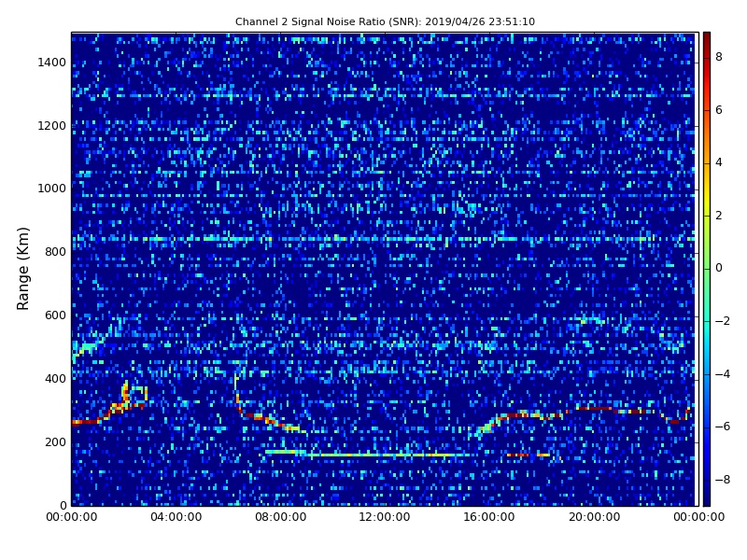
Task: Click the colorbar tick label −2
Action: click(723, 321)
